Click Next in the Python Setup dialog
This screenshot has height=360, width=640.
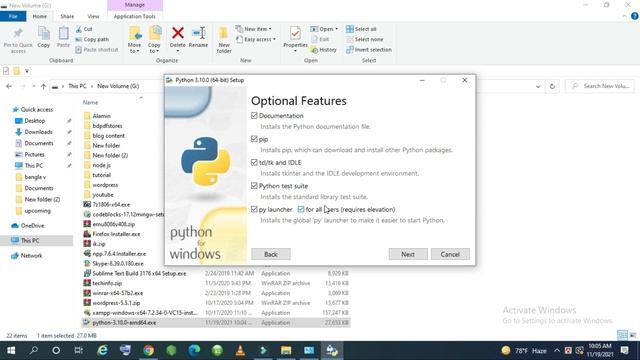click(x=408, y=254)
